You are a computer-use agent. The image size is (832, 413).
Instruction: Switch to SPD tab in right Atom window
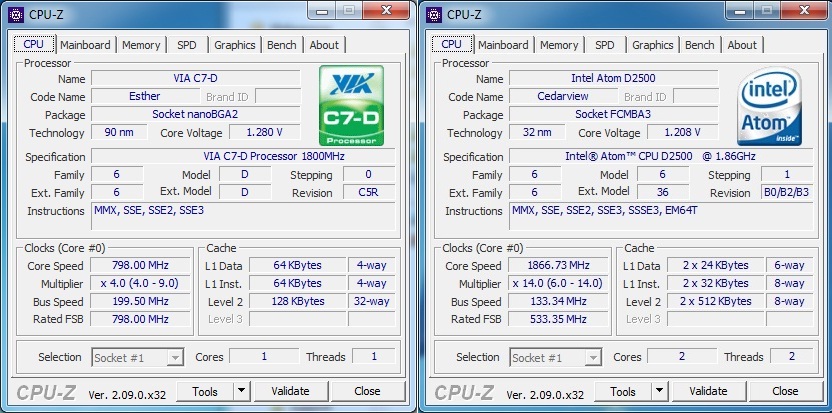pyautogui.click(x=605, y=45)
